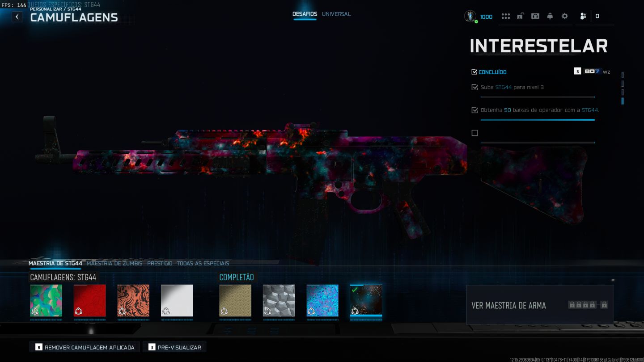The image size is (644, 362).
Task: Click the PERSONALIZAR / STG44 breadcrumb
Action: pyautogui.click(x=55, y=9)
